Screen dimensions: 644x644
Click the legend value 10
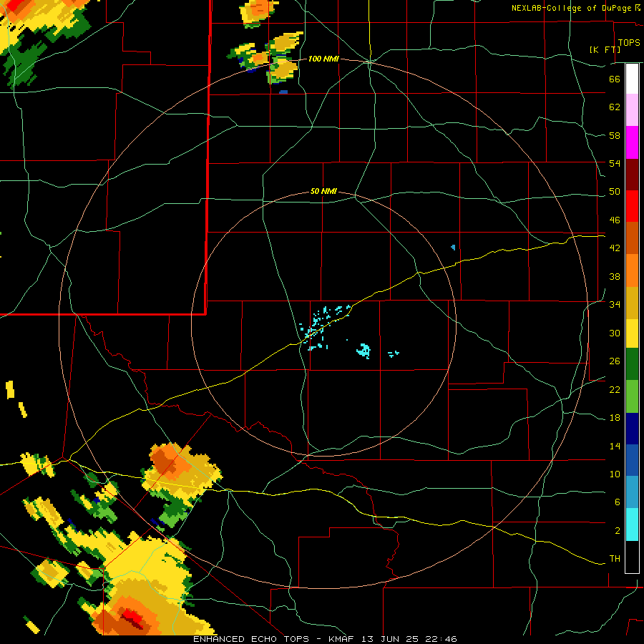(615, 474)
